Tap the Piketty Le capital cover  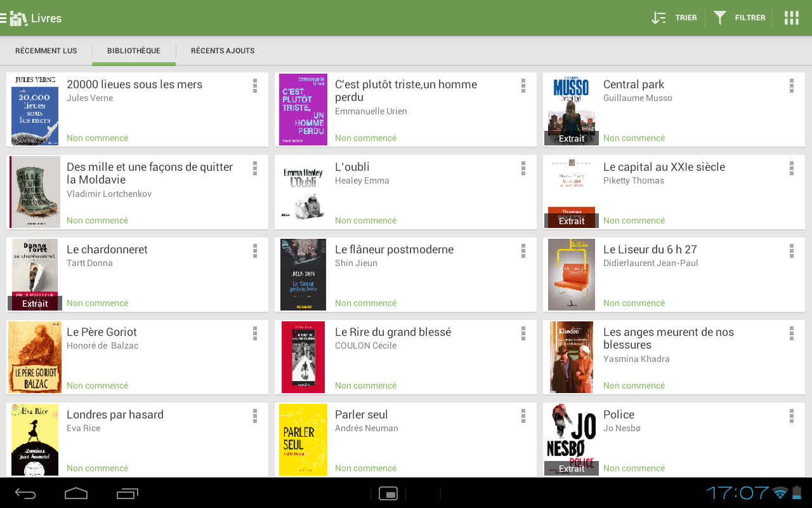click(x=572, y=192)
